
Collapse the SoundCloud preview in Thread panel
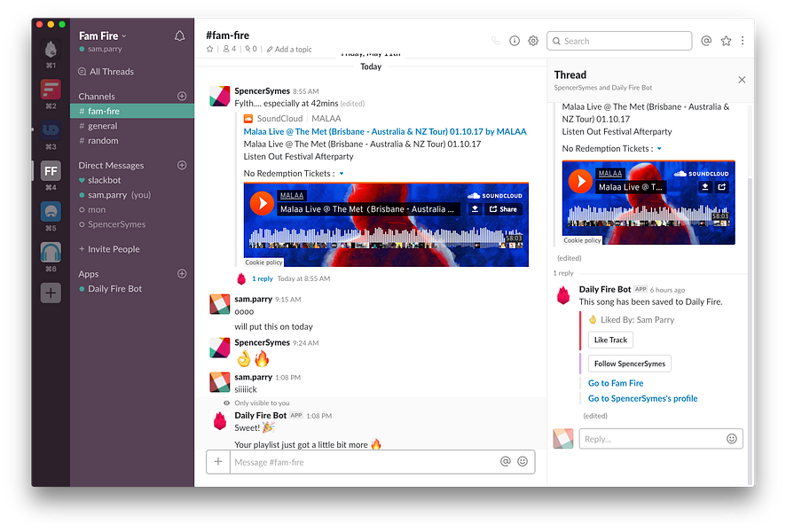click(x=660, y=149)
